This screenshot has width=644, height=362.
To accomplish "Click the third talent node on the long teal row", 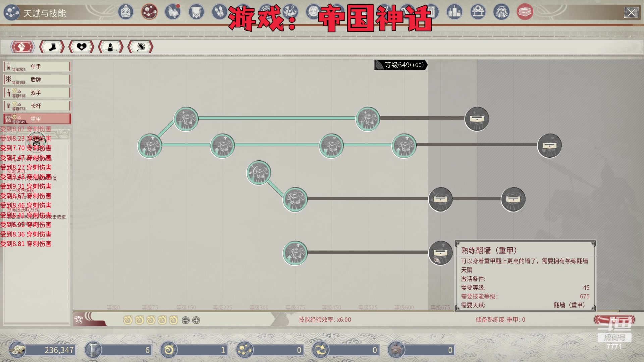I will pos(331,146).
